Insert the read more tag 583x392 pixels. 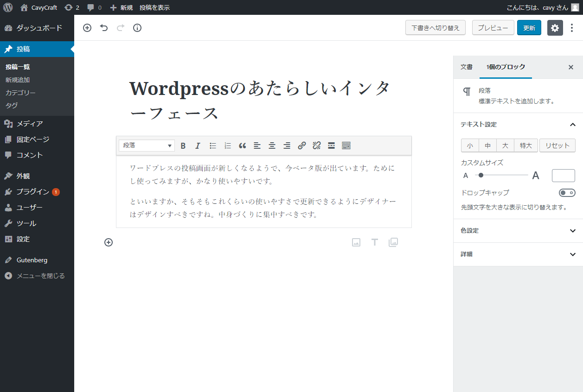(x=331, y=145)
